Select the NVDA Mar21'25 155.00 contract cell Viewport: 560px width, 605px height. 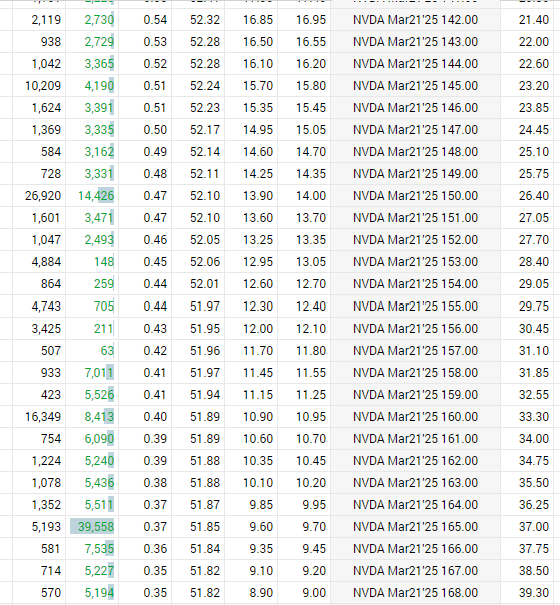[x=415, y=306]
